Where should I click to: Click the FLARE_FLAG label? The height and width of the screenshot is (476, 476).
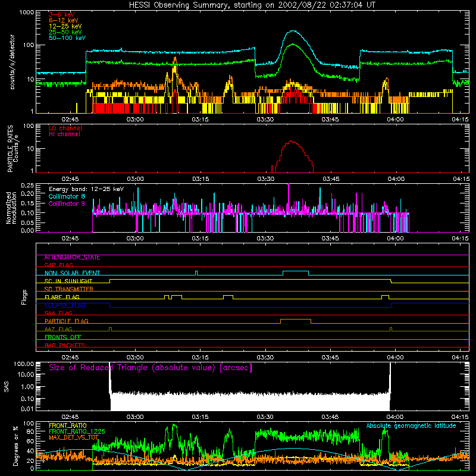pyautogui.click(x=62, y=297)
